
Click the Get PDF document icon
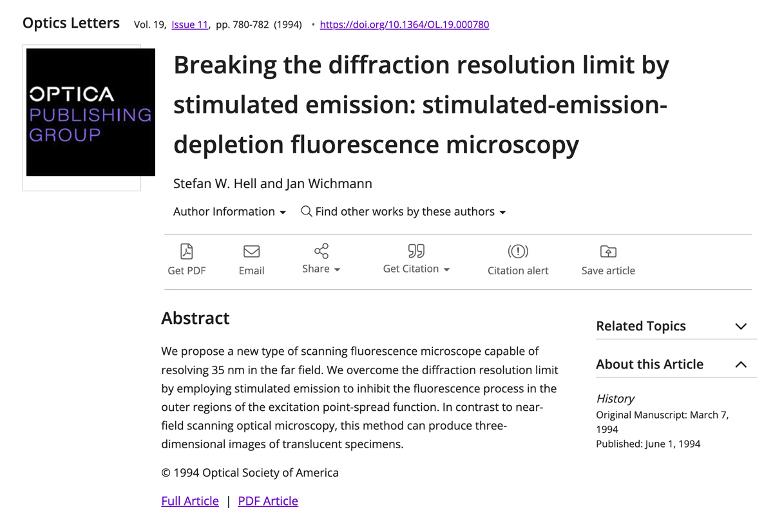(x=187, y=251)
